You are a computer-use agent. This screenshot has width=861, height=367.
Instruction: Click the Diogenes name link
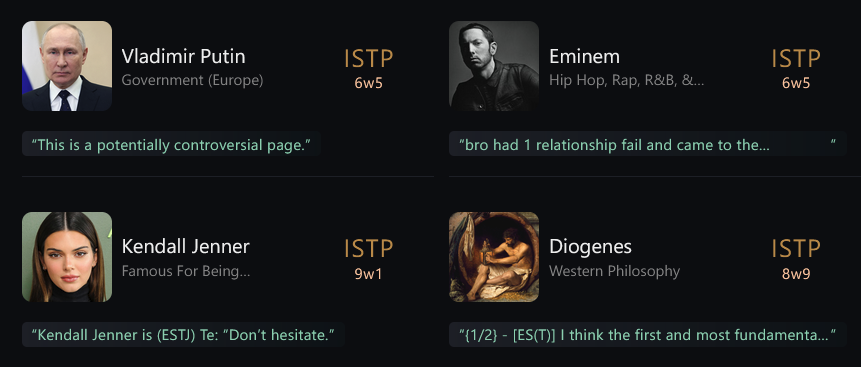click(590, 246)
